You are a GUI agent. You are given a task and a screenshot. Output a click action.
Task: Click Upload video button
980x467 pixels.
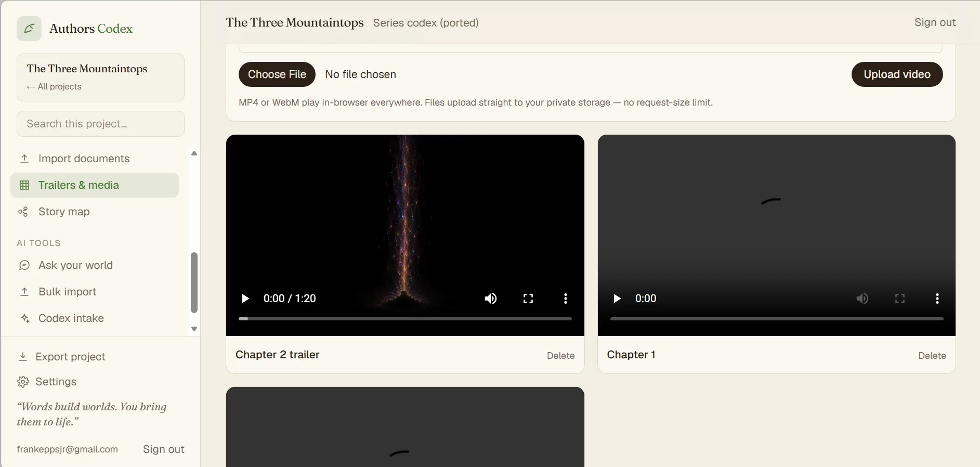[x=897, y=74]
